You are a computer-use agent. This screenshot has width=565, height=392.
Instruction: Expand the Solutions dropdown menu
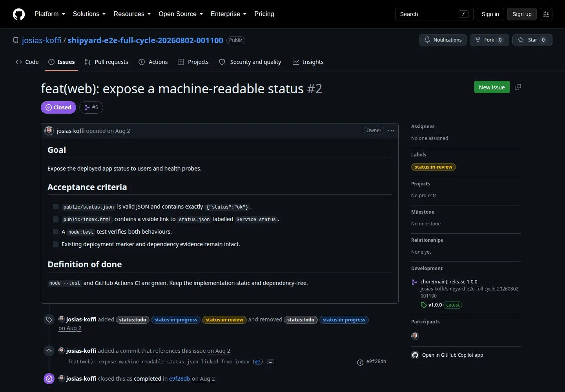(89, 14)
